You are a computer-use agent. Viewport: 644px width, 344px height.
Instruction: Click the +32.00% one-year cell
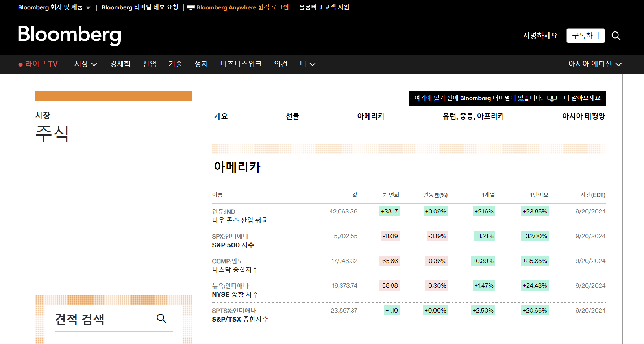535,236
